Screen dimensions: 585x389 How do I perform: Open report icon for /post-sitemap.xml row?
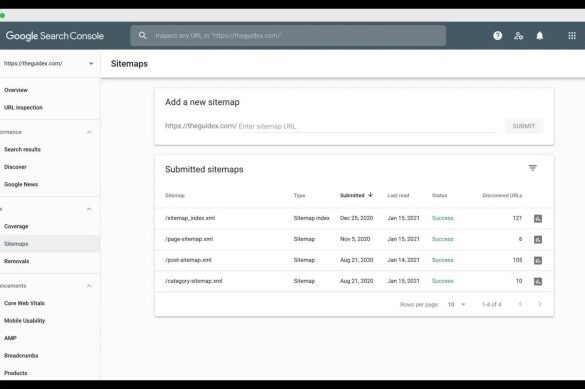538,260
